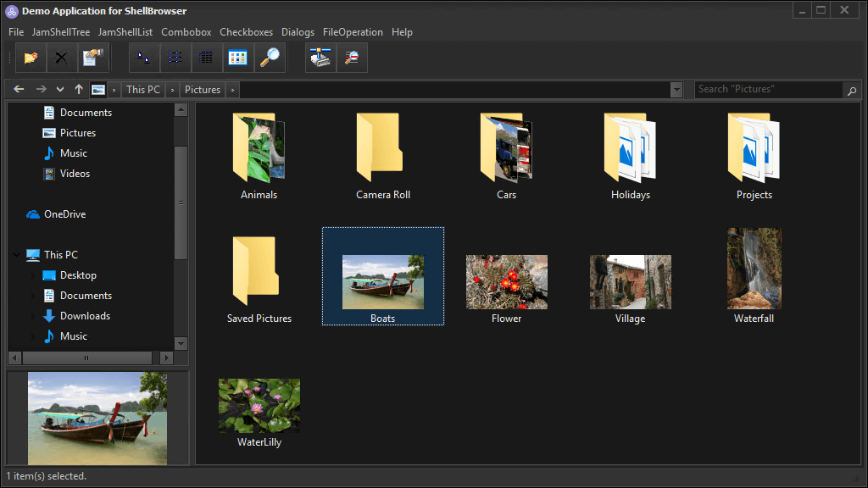Image resolution: width=868 pixels, height=488 pixels.
Task: Expand the Desktop node under This PC
Action: coord(33,275)
